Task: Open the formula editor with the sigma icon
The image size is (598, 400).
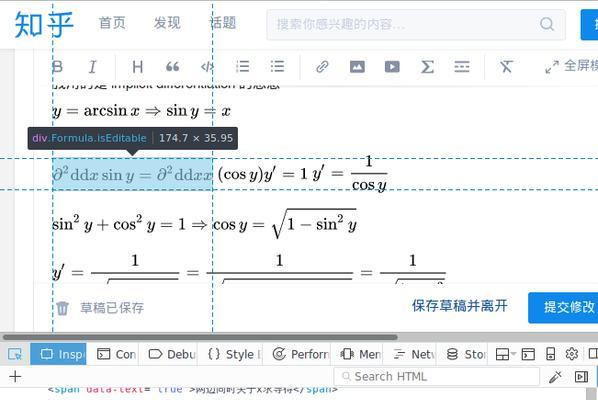Action: point(427,67)
